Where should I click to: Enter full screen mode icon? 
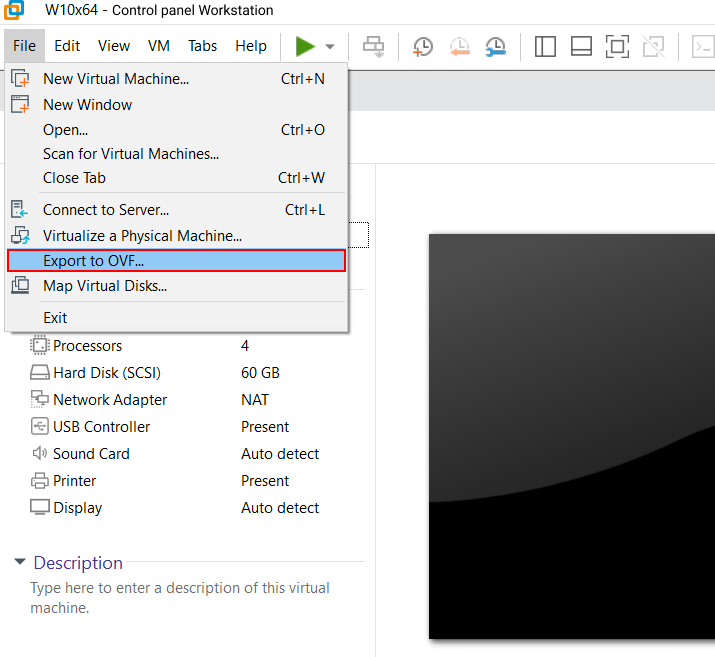click(x=617, y=46)
